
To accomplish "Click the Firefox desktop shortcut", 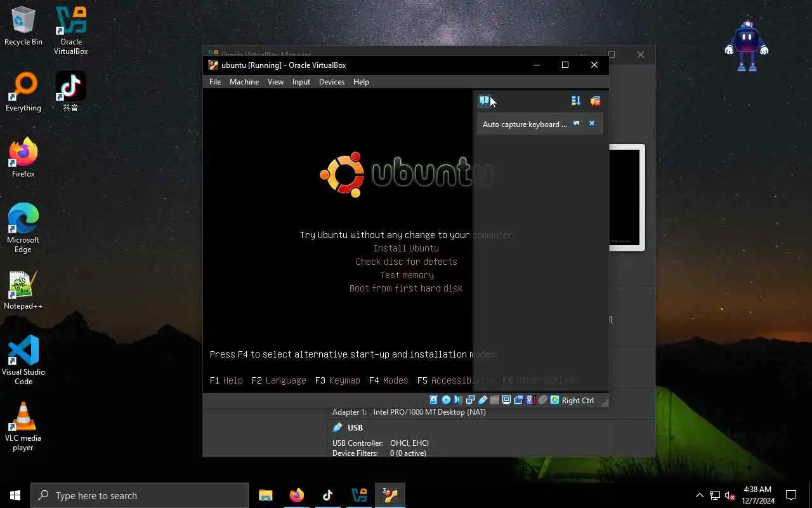I will tap(23, 158).
